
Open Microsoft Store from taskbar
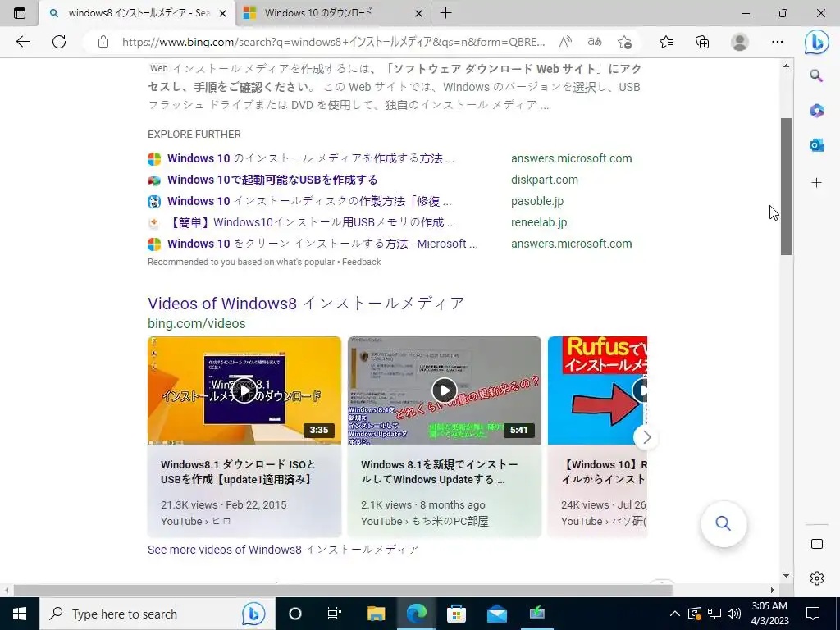click(x=456, y=614)
